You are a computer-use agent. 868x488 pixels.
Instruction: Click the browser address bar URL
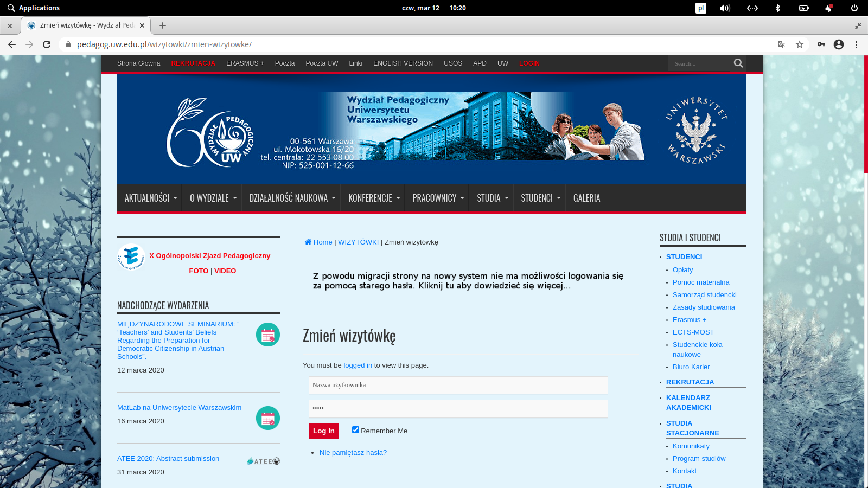tap(164, 44)
